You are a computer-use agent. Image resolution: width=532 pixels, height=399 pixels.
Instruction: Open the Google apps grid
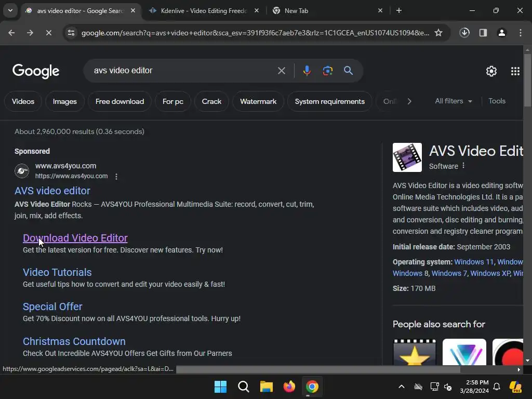coord(515,71)
